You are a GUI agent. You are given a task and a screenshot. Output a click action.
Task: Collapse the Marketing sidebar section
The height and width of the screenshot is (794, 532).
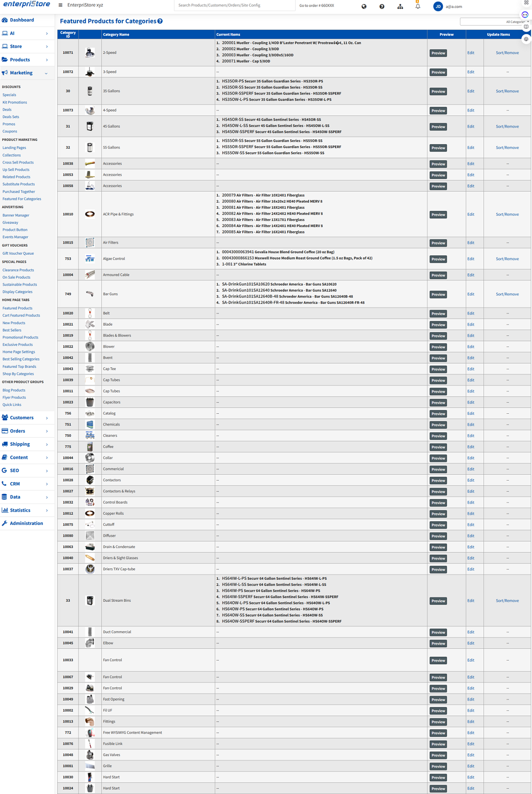click(46, 73)
